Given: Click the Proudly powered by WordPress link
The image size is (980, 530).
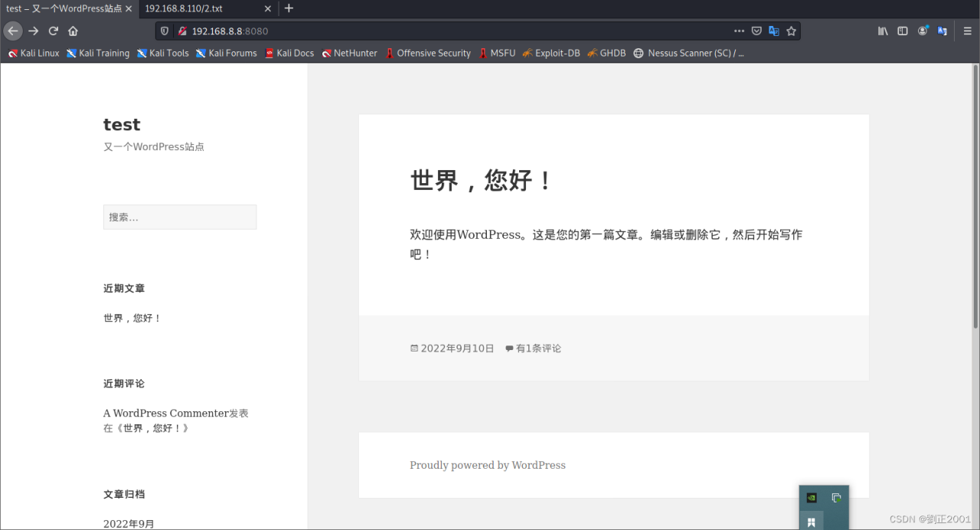Looking at the screenshot, I should coord(487,465).
